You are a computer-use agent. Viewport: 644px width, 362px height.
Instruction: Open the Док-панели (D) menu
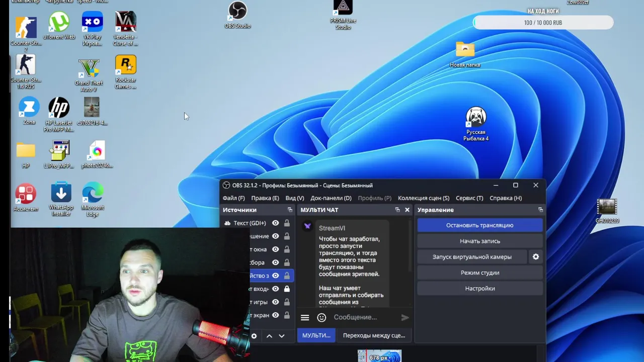(331, 198)
